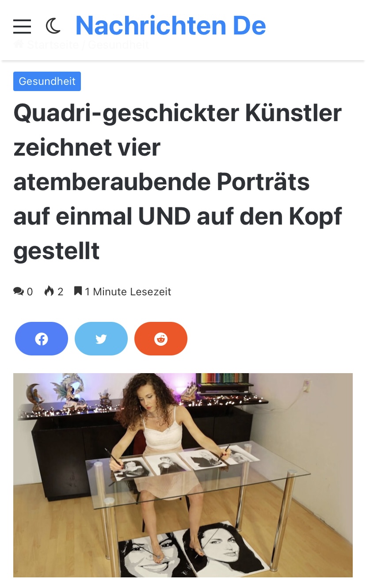Open the blue Gesundheit category badge
The width and height of the screenshot is (366, 588).
click(47, 81)
